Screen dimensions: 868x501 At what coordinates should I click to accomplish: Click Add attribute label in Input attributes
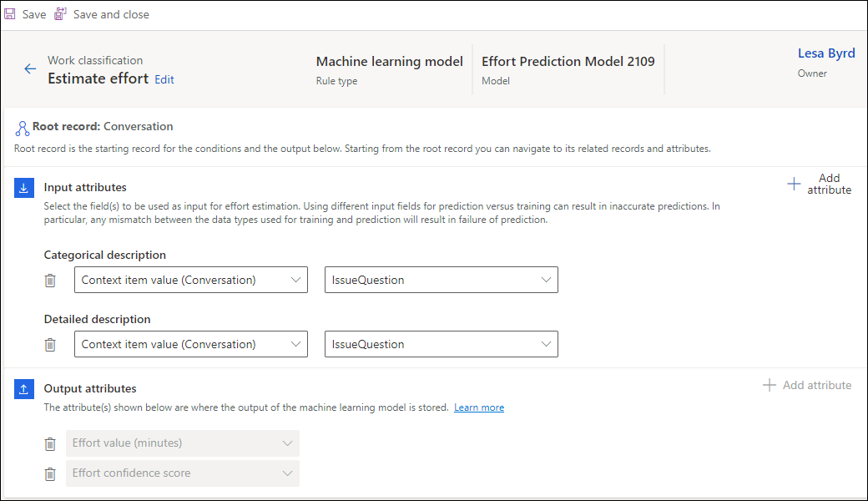click(x=830, y=184)
